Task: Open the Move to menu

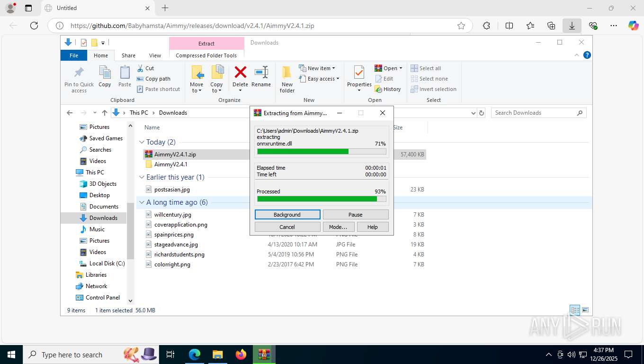Action: click(197, 79)
